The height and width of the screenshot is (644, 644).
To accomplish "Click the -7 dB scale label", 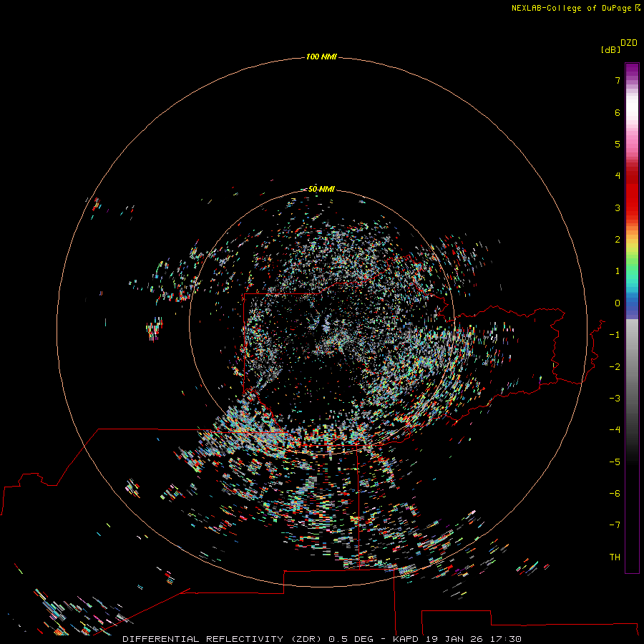I will (615, 525).
